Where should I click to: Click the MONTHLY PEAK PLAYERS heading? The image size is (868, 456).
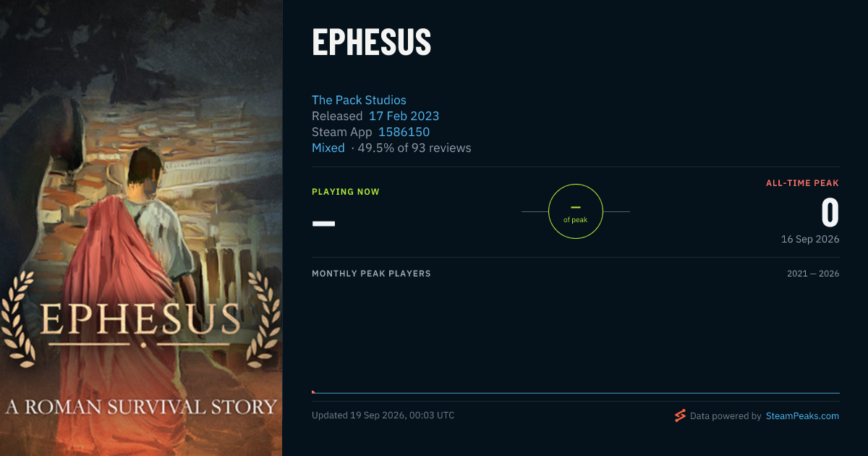(371, 274)
